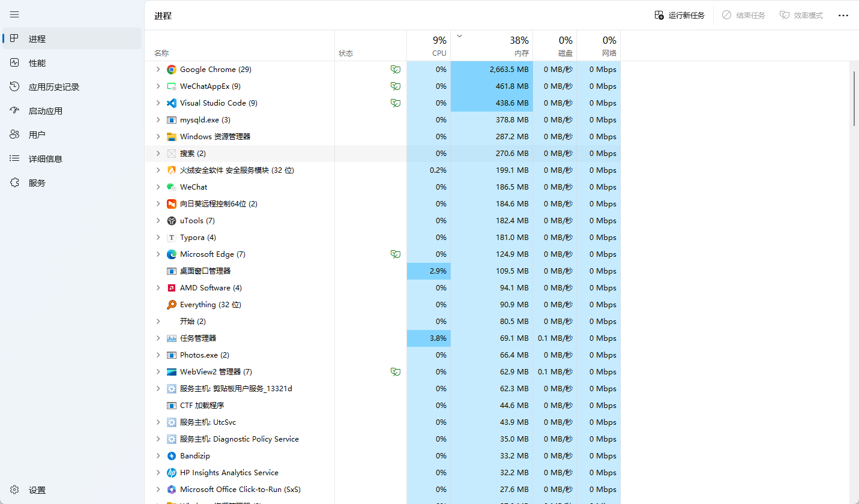The height and width of the screenshot is (504, 859).
Task: Go to the 启动应用 page
Action: point(72,111)
